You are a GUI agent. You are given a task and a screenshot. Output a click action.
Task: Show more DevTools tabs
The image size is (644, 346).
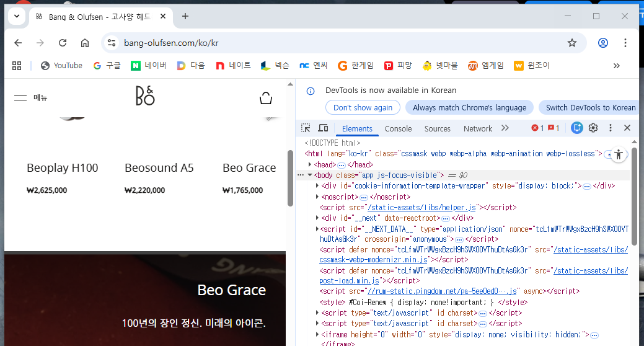[x=505, y=128]
